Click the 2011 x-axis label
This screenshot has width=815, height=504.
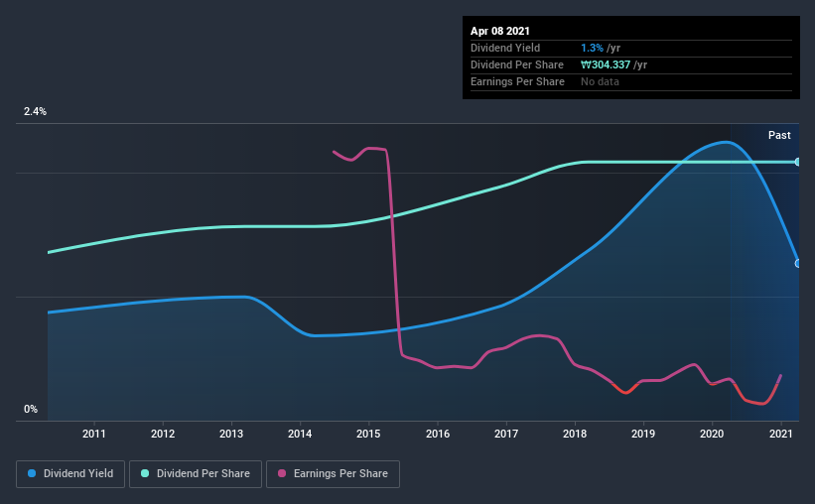[94, 434]
